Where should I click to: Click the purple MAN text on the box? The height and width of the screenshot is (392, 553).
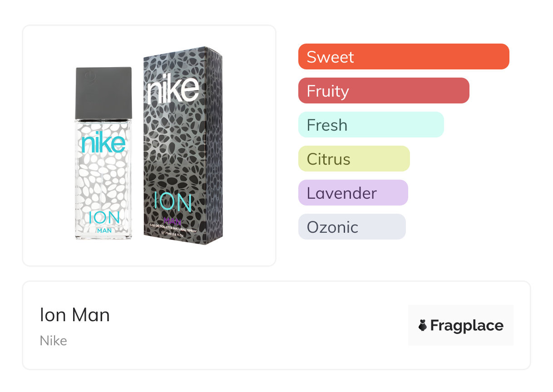tap(173, 221)
